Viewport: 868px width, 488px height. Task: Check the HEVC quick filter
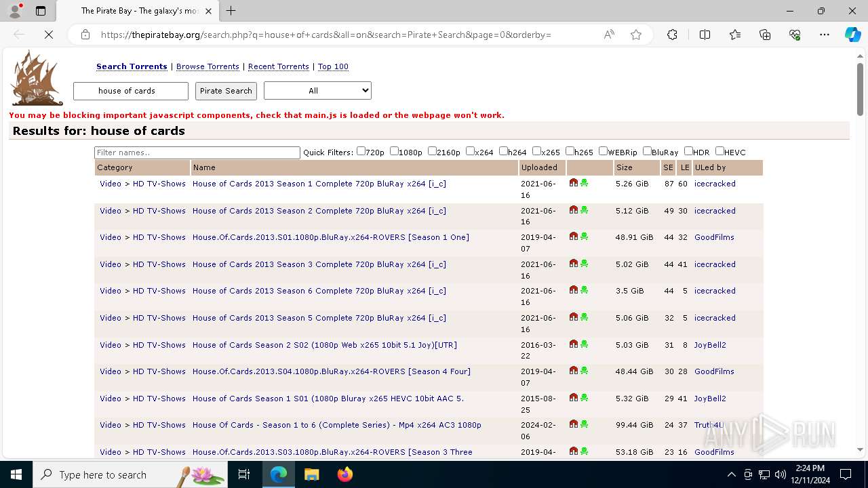(719, 151)
